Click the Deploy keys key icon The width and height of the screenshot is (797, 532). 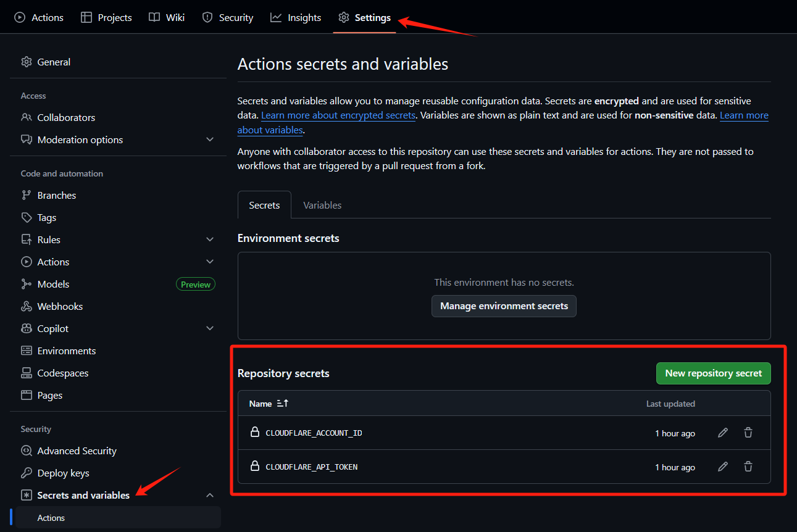[27, 473]
